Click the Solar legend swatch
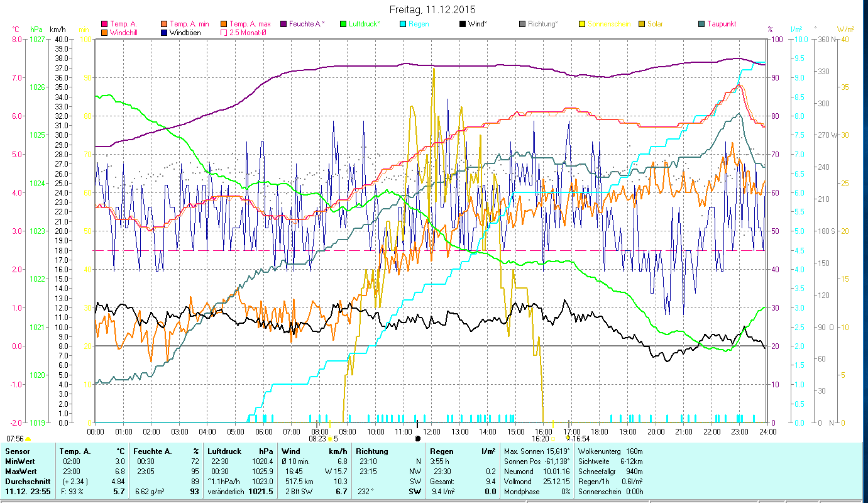Viewport: 868px width, 503px height. [x=642, y=24]
